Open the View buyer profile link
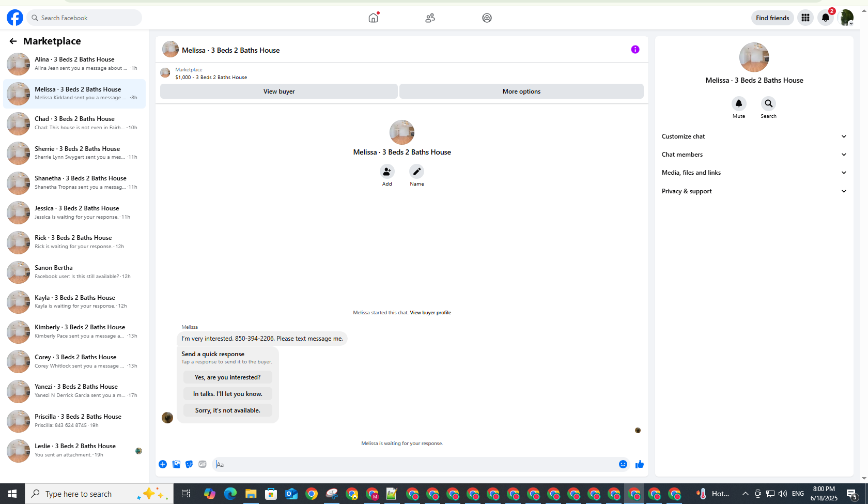The image size is (868, 504). pos(430,313)
